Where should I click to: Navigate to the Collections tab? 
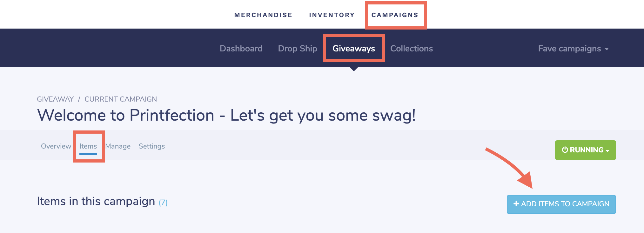pos(411,49)
